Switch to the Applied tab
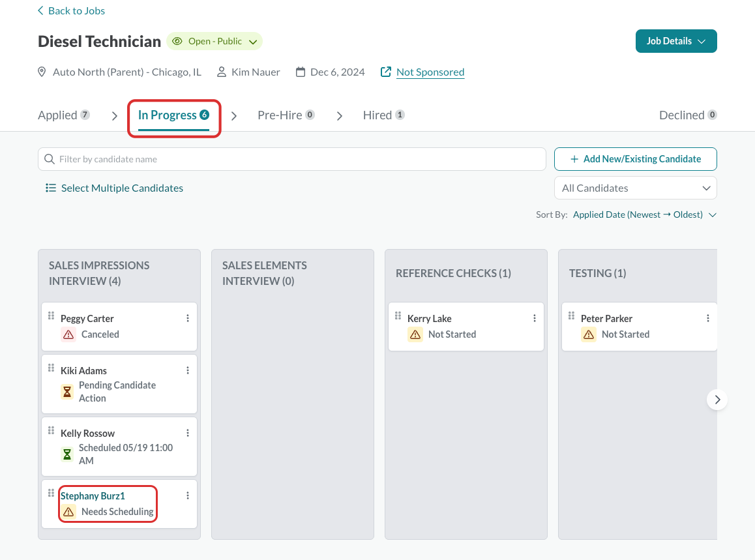Image resolution: width=755 pixels, height=560 pixels. [63, 115]
